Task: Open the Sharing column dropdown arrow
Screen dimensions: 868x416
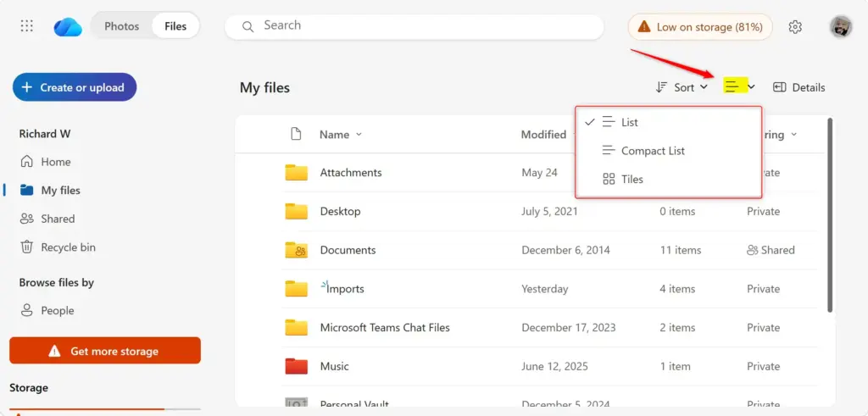Action: [793, 135]
